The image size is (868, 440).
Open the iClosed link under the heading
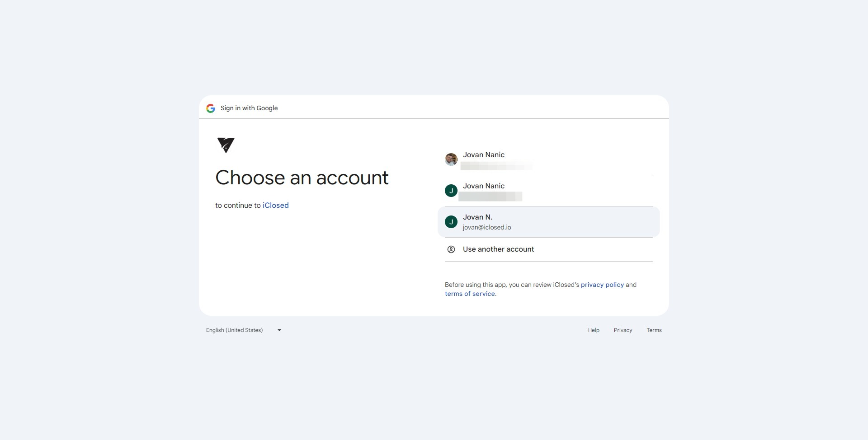(275, 206)
